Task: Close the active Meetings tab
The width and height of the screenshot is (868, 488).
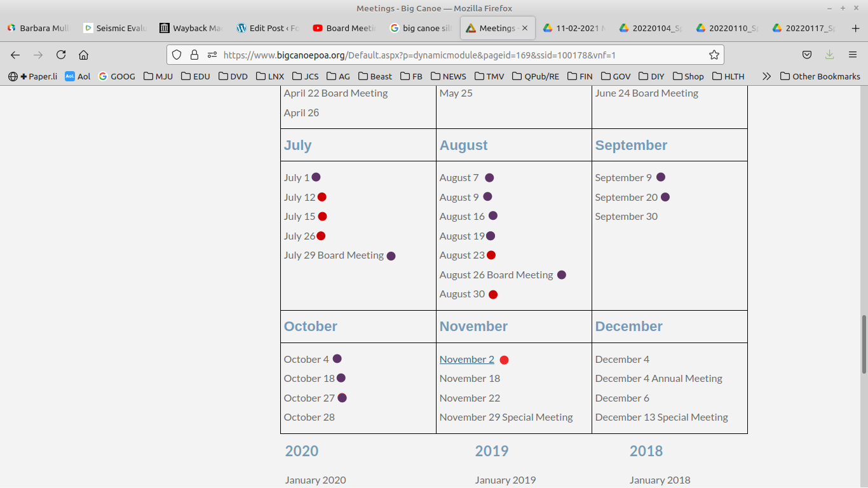Action: (525, 28)
